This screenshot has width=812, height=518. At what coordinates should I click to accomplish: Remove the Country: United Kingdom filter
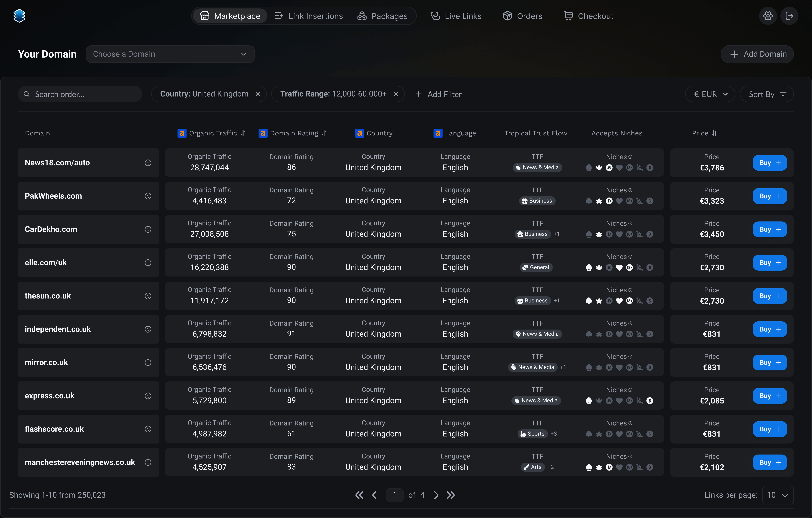[258, 94]
